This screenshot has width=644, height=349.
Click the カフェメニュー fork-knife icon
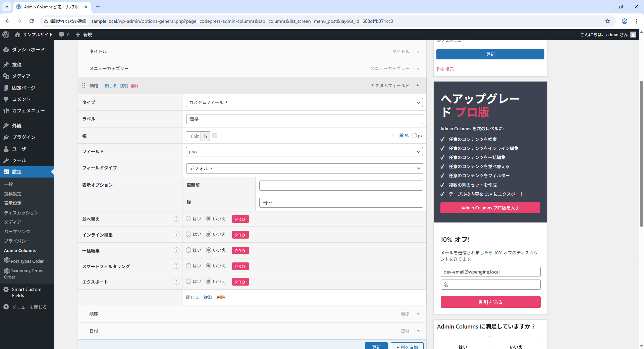coord(6,111)
